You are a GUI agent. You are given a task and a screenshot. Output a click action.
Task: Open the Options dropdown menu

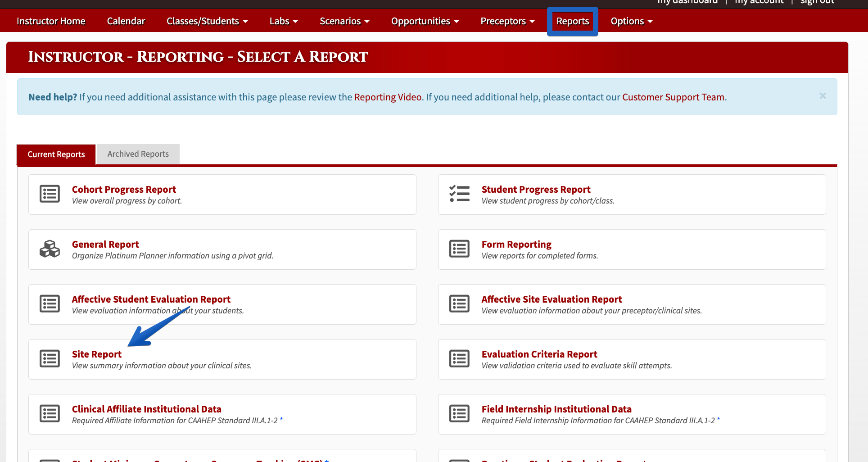coord(632,21)
